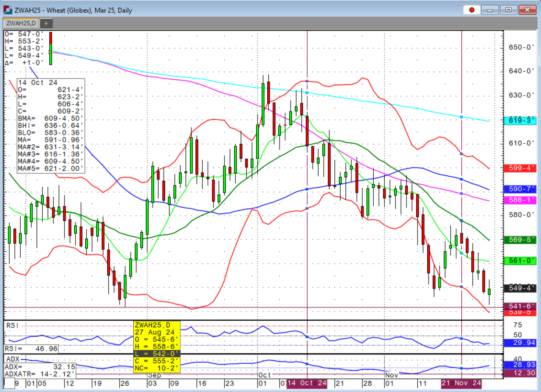Click the 14 Oct 24 header in data box
Screen dimensions: 541x392
tap(38, 83)
